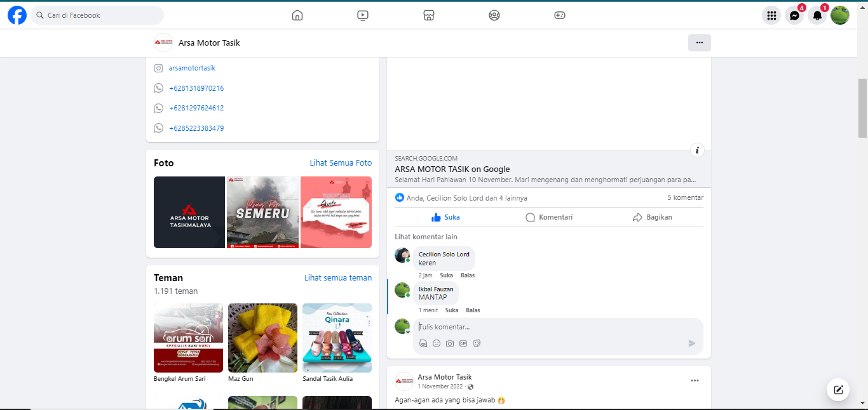The height and width of the screenshot is (410, 868).
Task: Click the info icon on link preview
Action: (x=697, y=150)
